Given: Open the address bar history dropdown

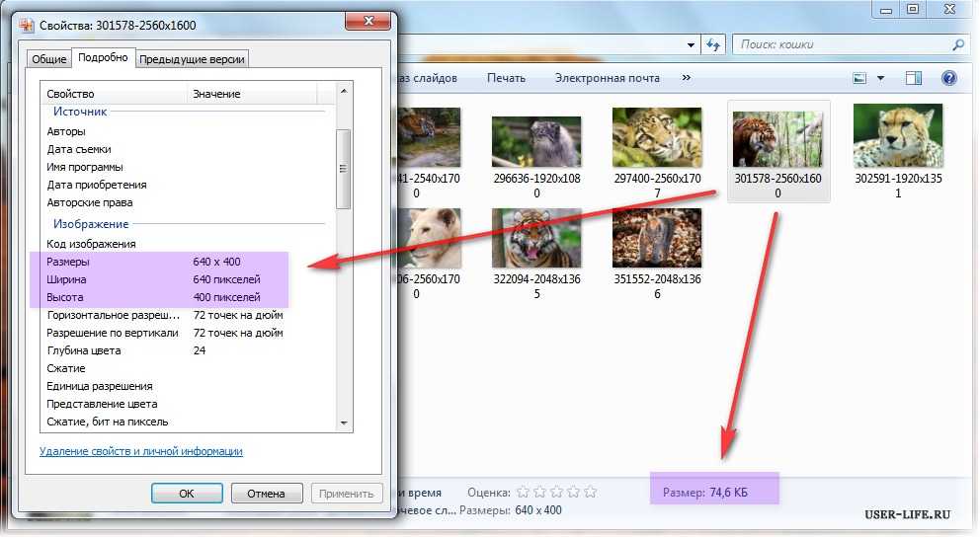Looking at the screenshot, I should [691, 45].
